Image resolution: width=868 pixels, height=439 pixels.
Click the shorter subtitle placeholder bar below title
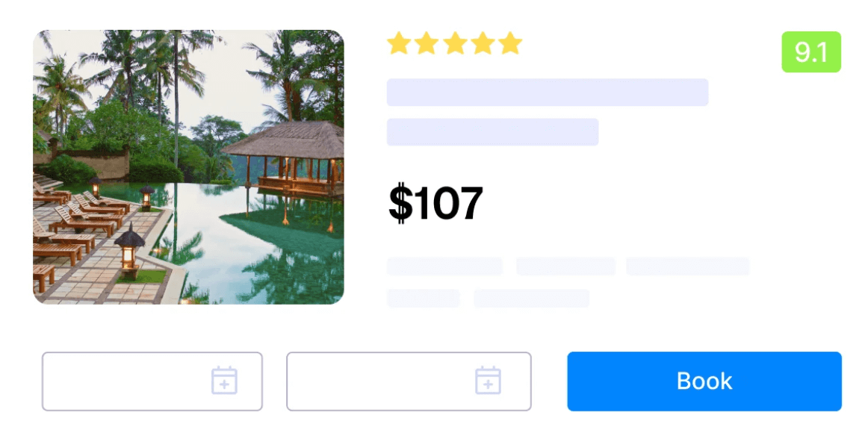[x=493, y=132]
